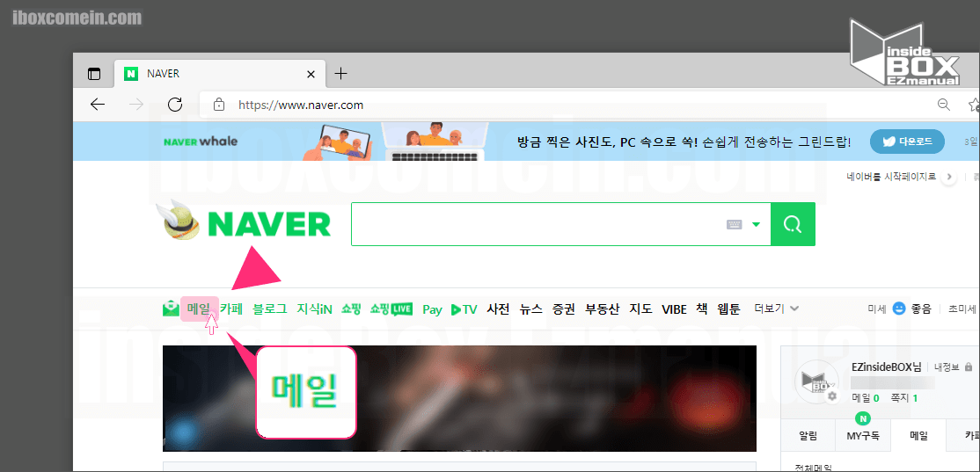Close the NAVER browser tab

click(310, 74)
